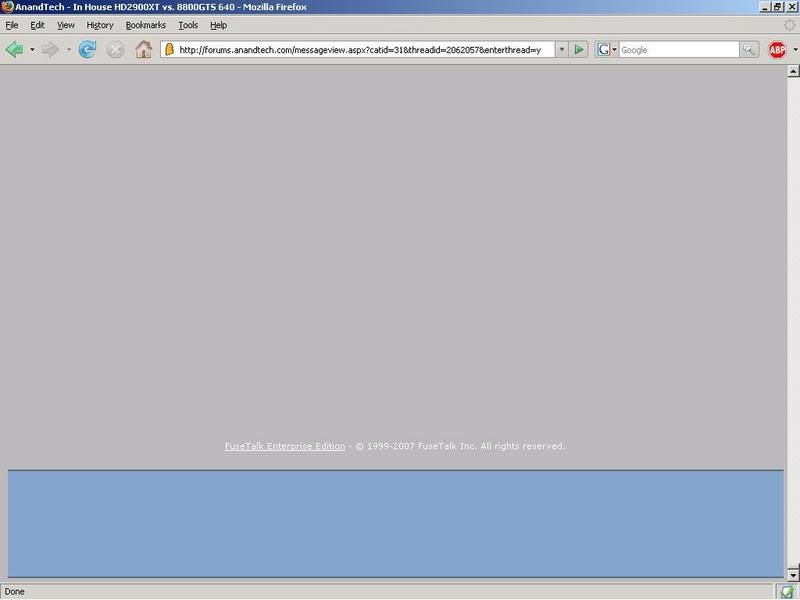Click the 'Done' status bar text
The height and width of the screenshot is (600, 800).
click(x=14, y=592)
